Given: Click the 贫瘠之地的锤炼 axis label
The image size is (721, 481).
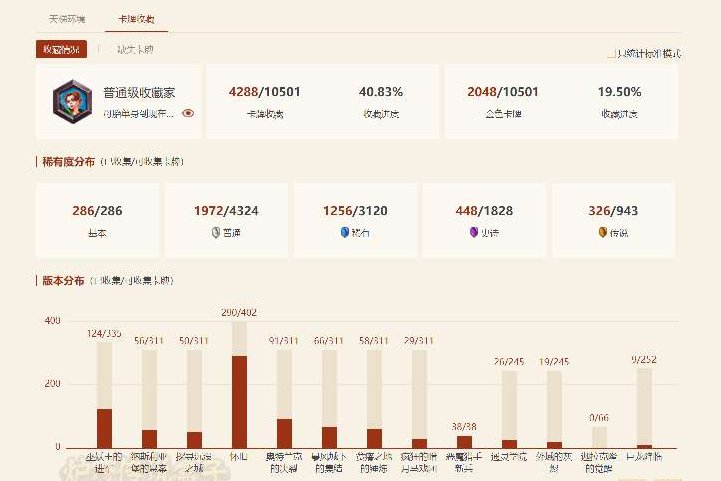Looking at the screenshot, I should click(374, 463).
